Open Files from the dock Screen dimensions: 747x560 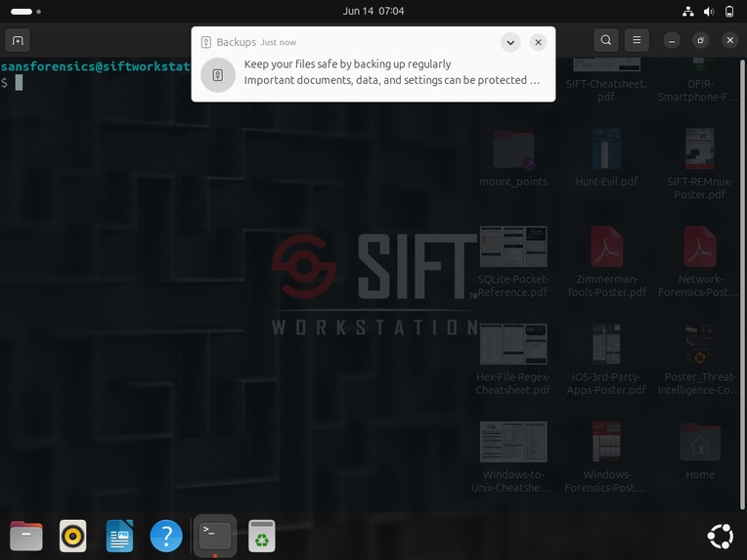25,536
